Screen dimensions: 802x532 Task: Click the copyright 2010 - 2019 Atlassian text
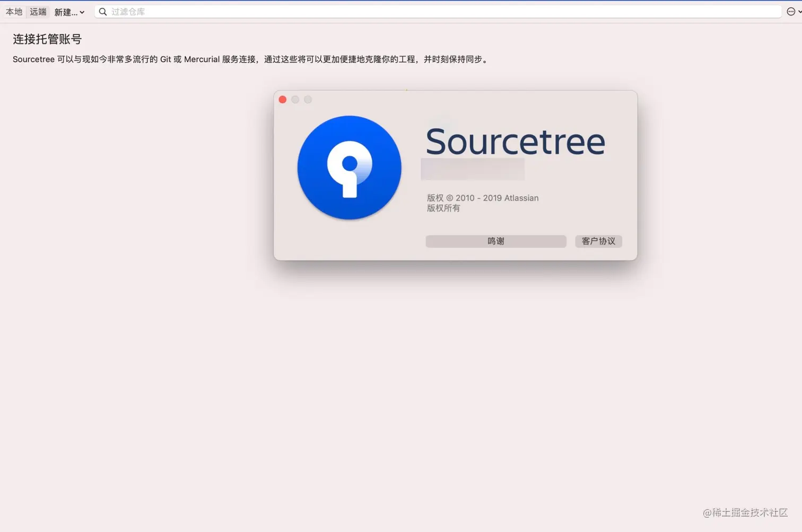(483, 198)
